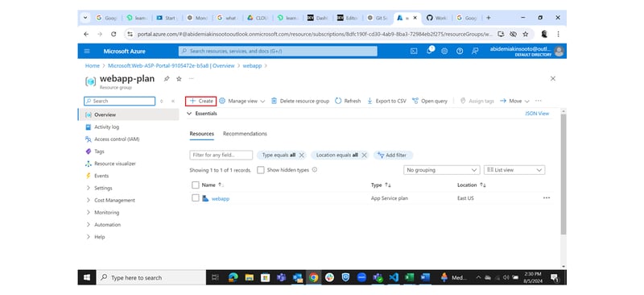Go to Home breadcrumb
The width and height of the screenshot is (644, 295).
click(93, 66)
